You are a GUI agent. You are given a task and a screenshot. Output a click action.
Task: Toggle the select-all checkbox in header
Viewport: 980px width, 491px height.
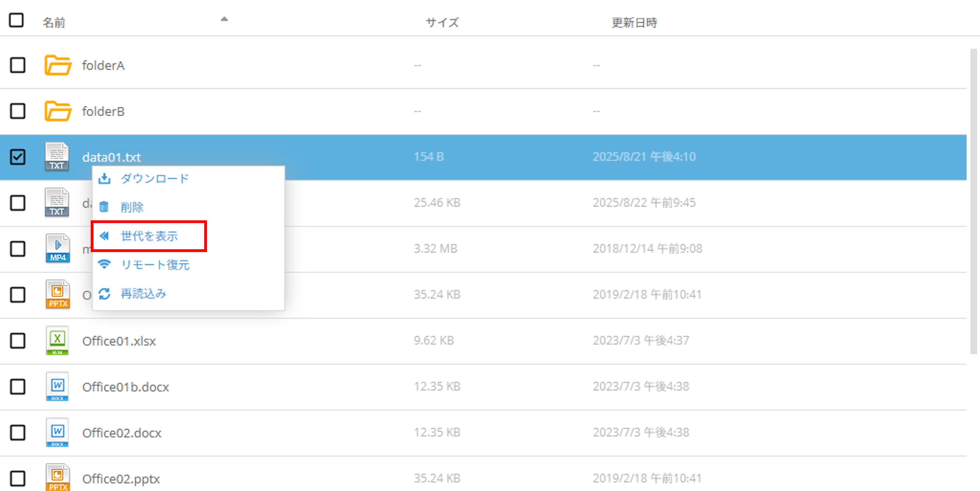(x=16, y=20)
